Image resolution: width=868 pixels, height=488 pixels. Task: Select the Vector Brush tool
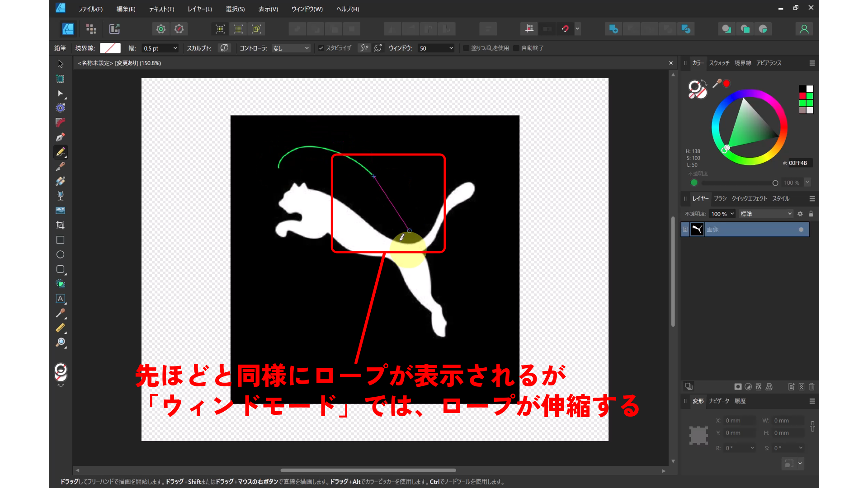(x=60, y=167)
